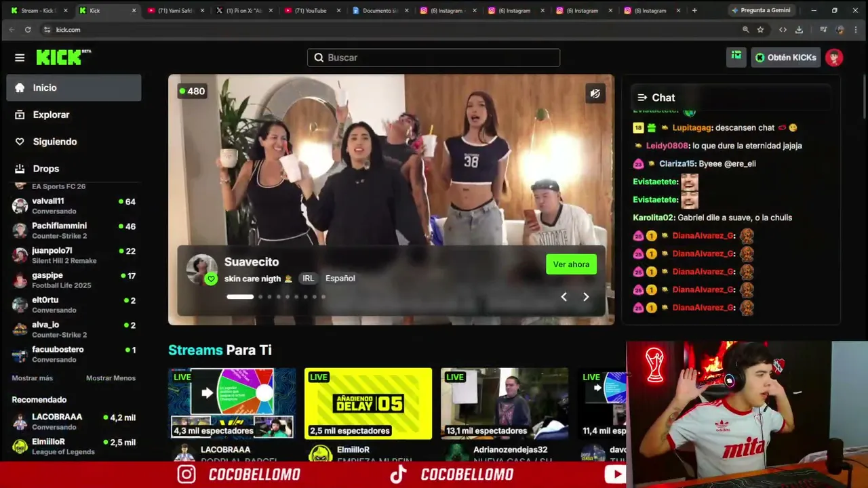Focus the Buscar search field
This screenshot has height=488, width=868.
click(x=434, y=58)
